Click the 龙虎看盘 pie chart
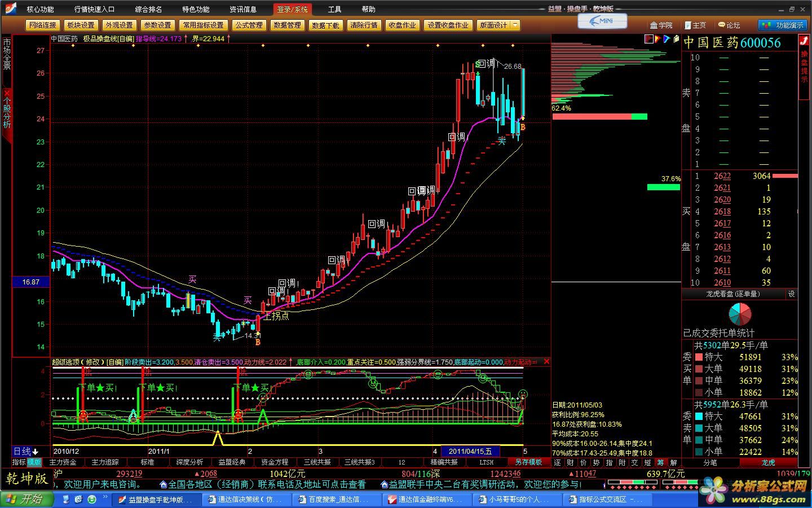 pyautogui.click(x=740, y=315)
